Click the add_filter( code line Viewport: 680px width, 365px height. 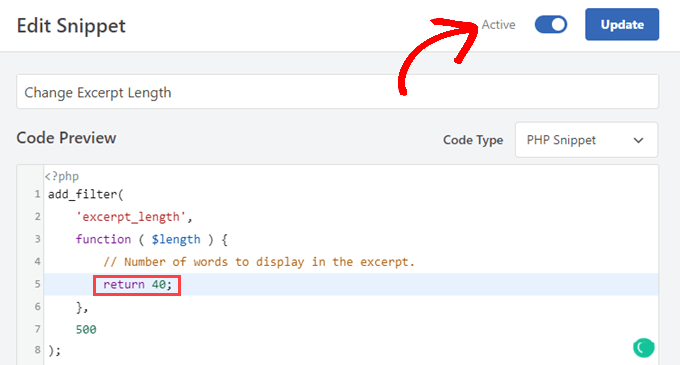click(x=86, y=194)
